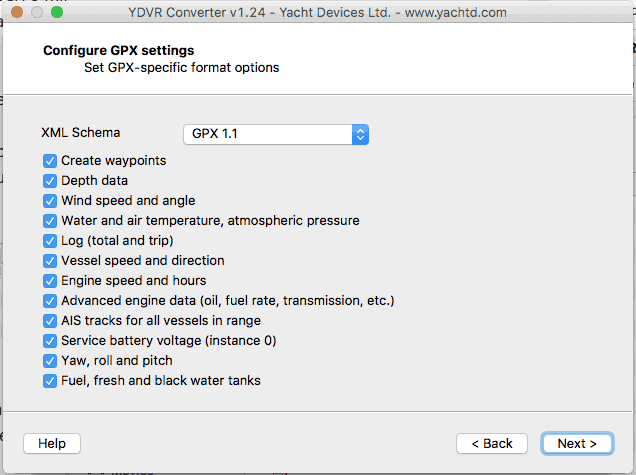Uncheck Advanced engine data checkbox
This screenshot has width=636, height=475.
click(50, 301)
